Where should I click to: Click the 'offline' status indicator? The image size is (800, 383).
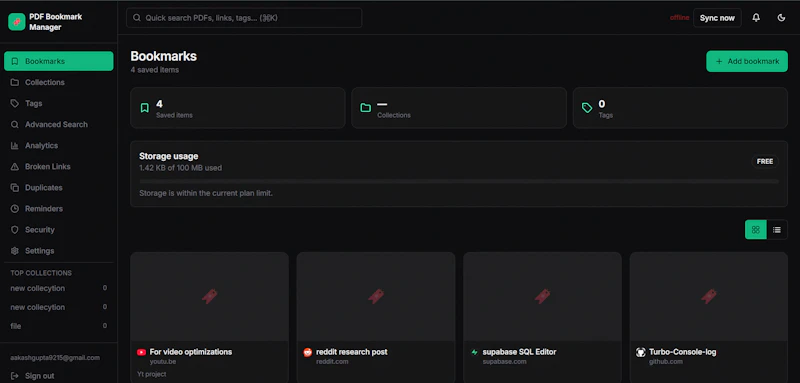click(679, 18)
